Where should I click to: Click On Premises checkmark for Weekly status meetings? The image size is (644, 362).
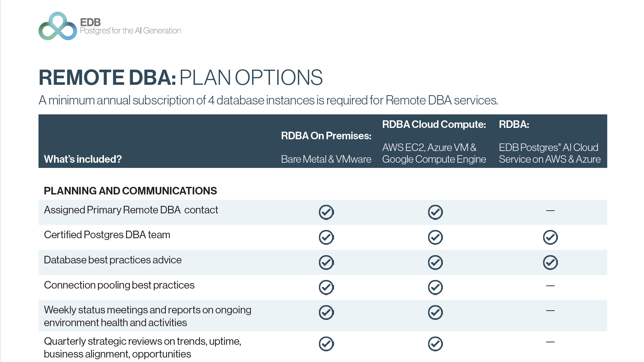[x=326, y=312]
